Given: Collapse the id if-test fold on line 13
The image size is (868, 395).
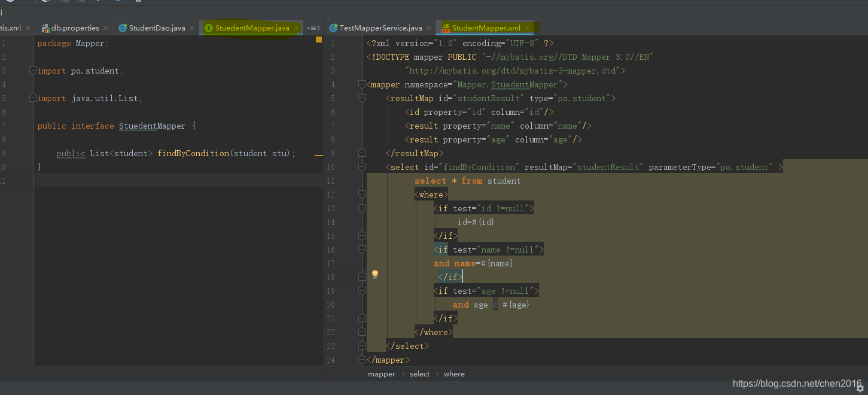Looking at the screenshot, I should pos(362,208).
